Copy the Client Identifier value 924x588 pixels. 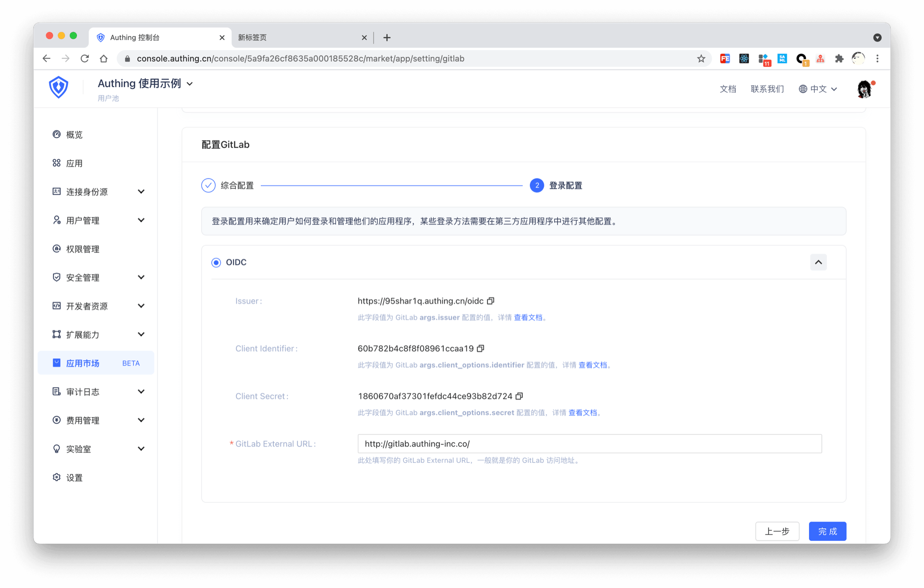pyautogui.click(x=480, y=349)
